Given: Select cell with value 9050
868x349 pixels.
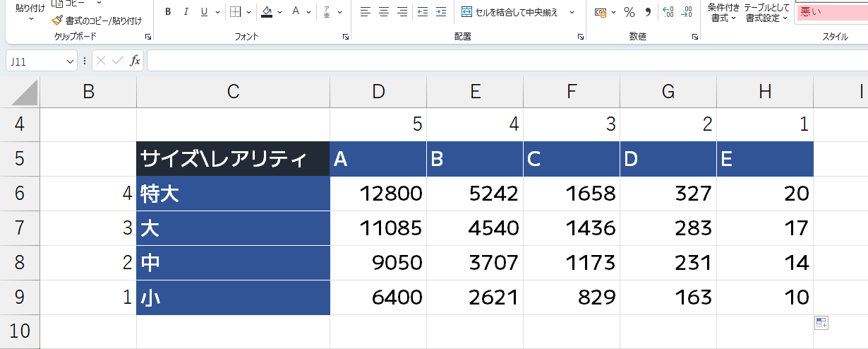Looking at the screenshot, I should pyautogui.click(x=378, y=263).
